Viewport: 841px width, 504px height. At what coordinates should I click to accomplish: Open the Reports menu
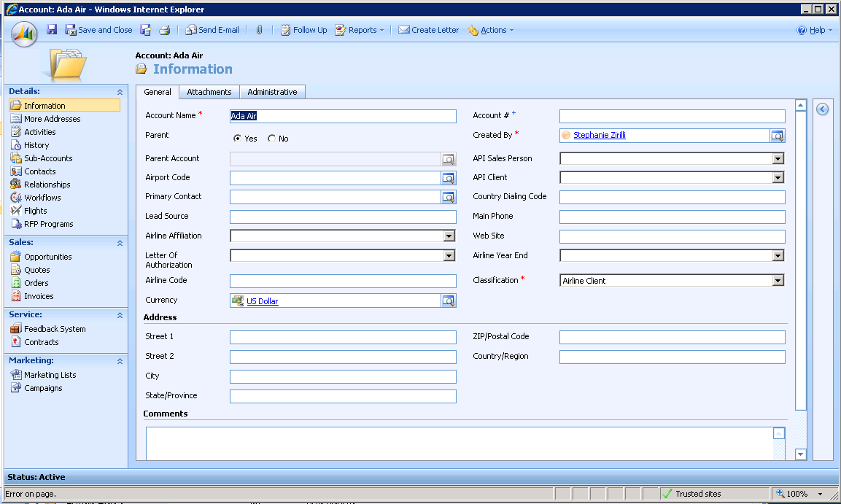pyautogui.click(x=360, y=30)
